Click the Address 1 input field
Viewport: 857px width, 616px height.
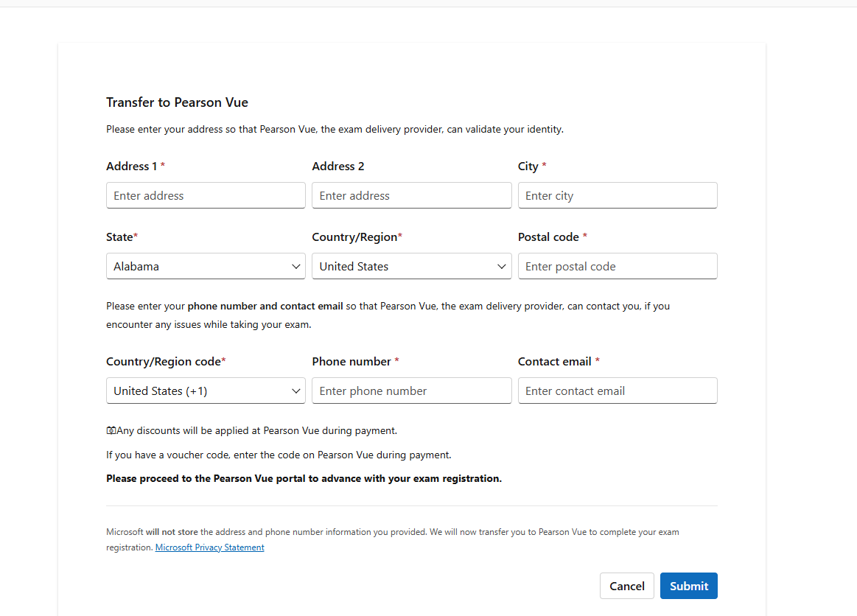[206, 195]
